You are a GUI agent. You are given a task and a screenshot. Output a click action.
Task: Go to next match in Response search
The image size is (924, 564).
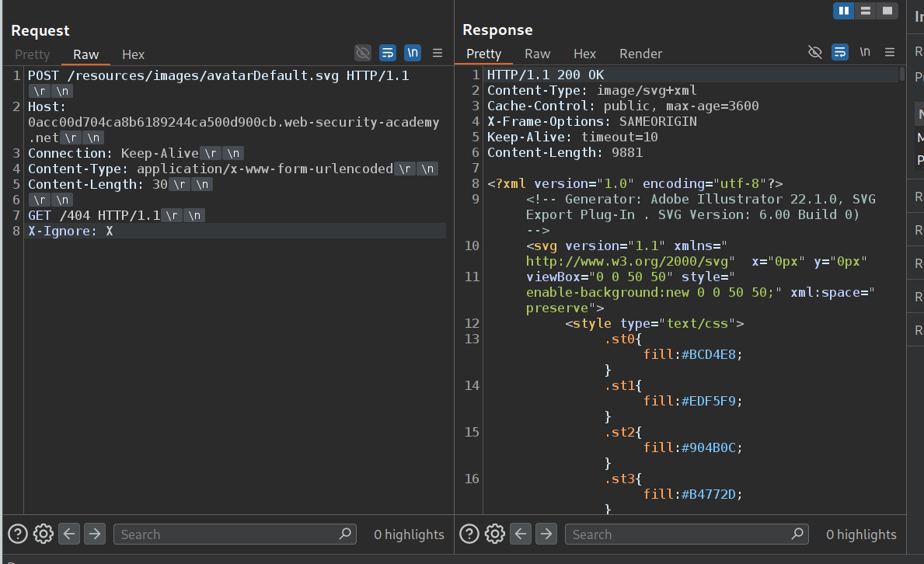pyautogui.click(x=546, y=534)
